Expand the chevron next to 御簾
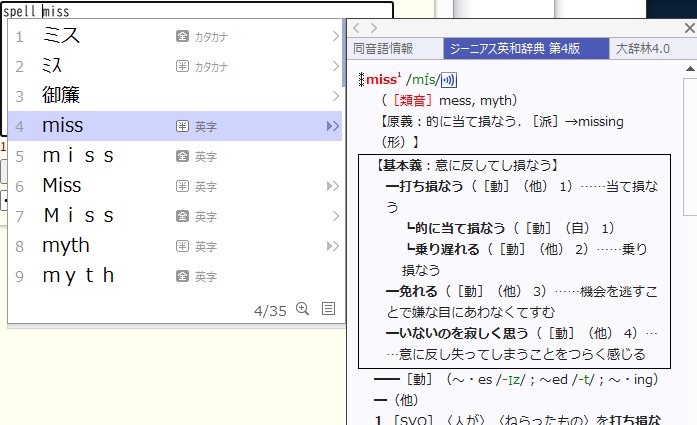 (335, 96)
